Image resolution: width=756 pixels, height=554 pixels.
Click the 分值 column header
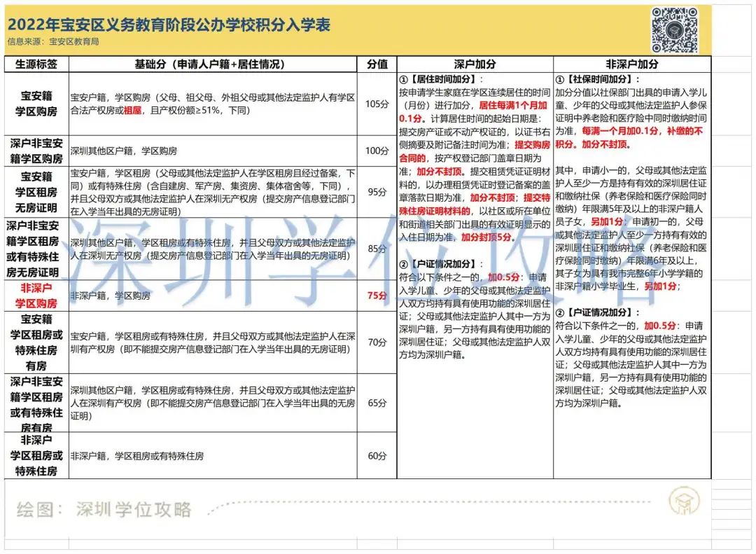pyautogui.click(x=377, y=64)
